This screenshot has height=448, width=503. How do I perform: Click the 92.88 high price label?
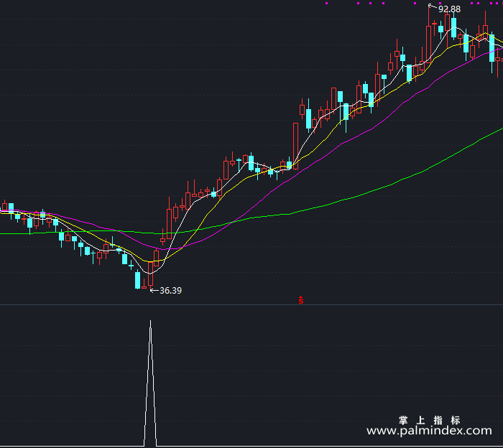449,9
